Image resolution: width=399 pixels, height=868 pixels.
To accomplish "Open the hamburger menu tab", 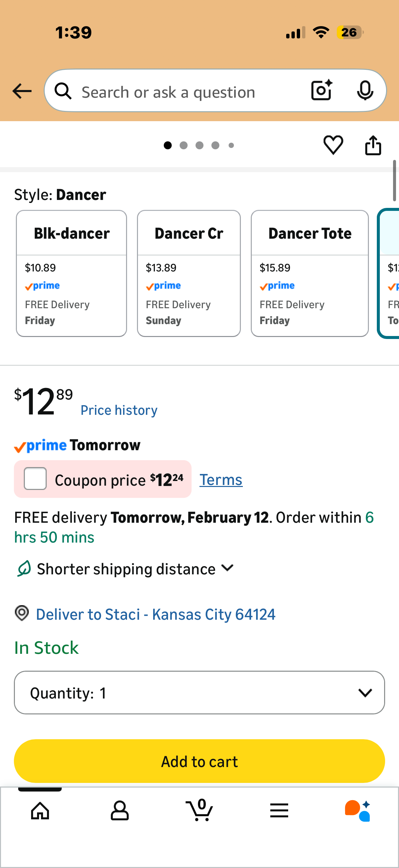I will [279, 810].
